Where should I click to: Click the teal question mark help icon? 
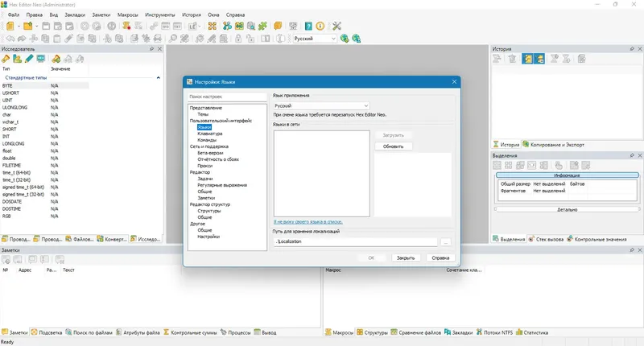(x=308, y=27)
